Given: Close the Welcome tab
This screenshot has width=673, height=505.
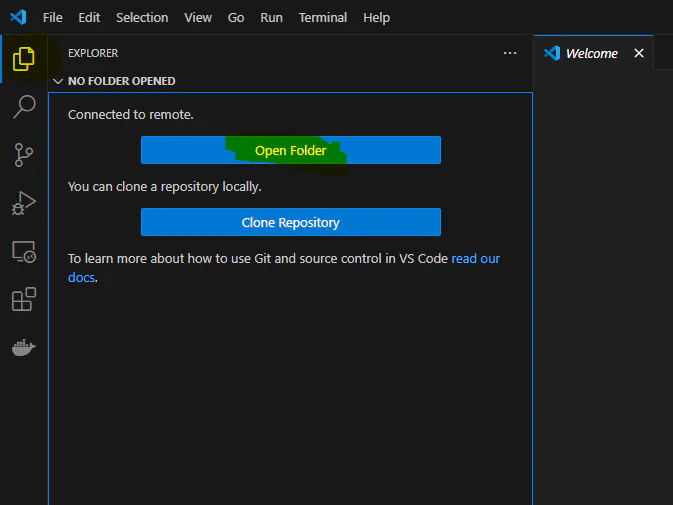Looking at the screenshot, I should tap(639, 53).
